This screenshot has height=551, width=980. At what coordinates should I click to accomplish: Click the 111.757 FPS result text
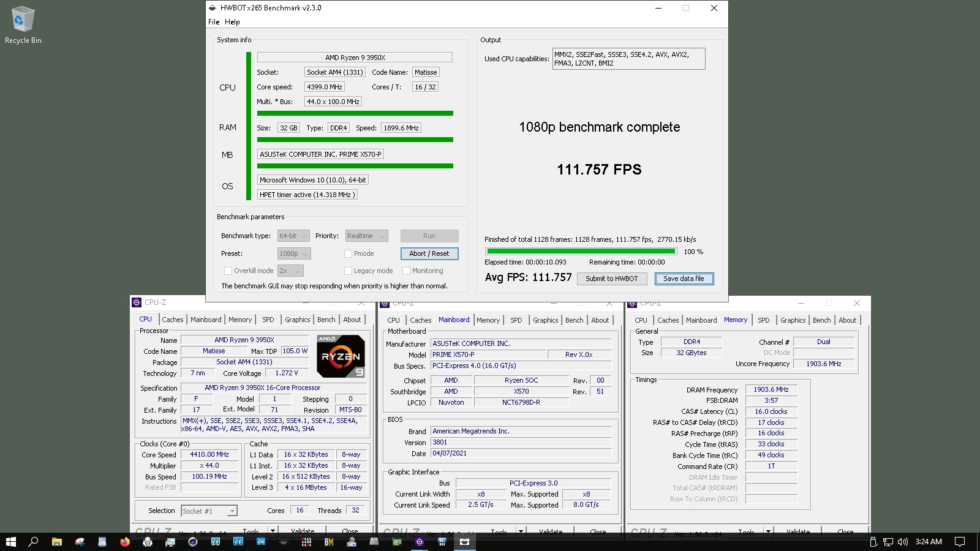point(599,170)
